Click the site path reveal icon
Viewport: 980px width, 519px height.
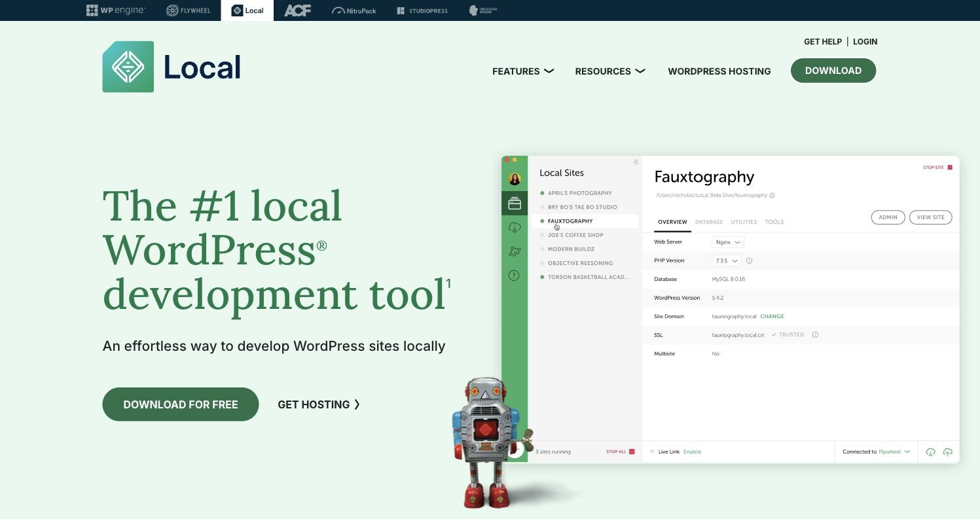[x=772, y=195]
